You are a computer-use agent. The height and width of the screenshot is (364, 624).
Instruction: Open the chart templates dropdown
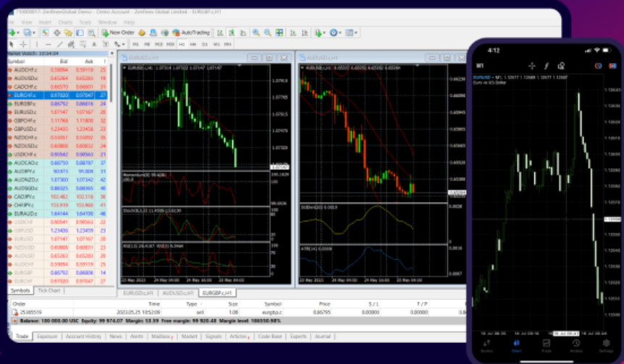point(356,33)
